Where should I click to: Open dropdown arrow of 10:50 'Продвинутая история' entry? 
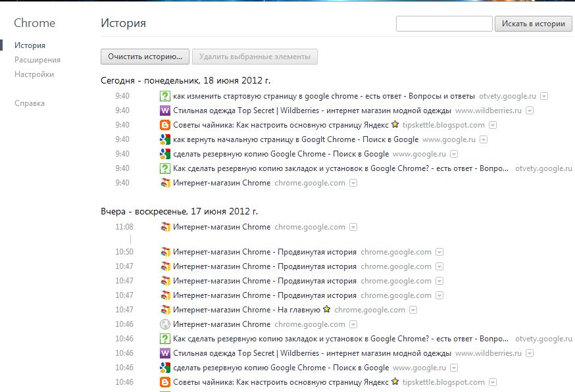[439, 252]
